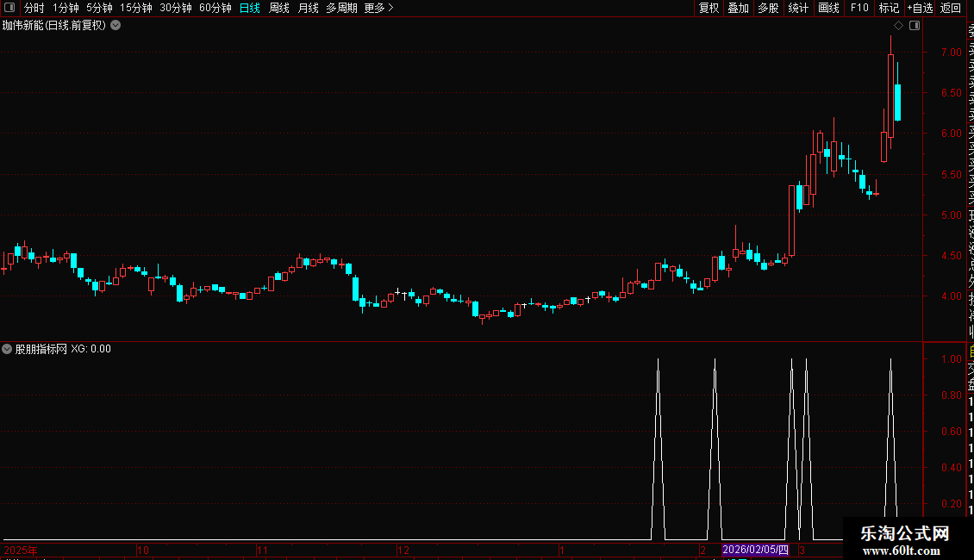Click the 返回 back button
Viewport: 974px width, 560px height.
pos(951,8)
